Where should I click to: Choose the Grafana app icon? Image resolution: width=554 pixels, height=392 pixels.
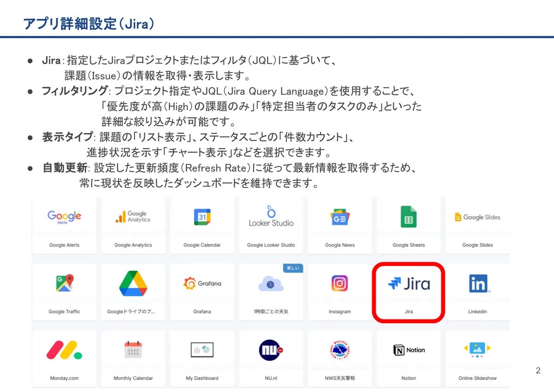pos(202,283)
